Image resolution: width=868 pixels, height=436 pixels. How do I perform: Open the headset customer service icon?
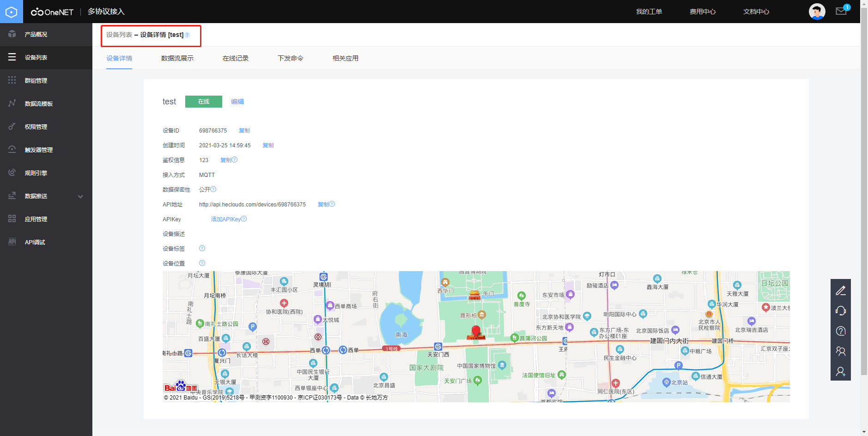pyautogui.click(x=841, y=311)
